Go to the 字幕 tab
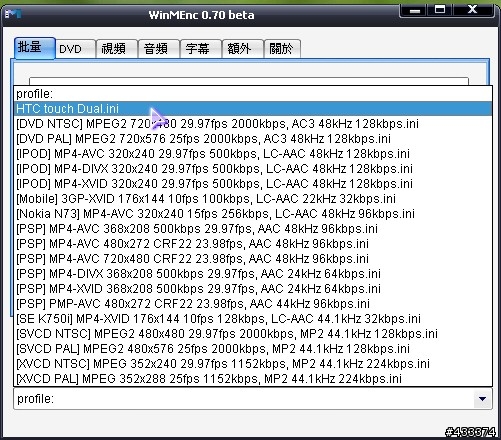This screenshot has width=501, height=440. click(201, 49)
